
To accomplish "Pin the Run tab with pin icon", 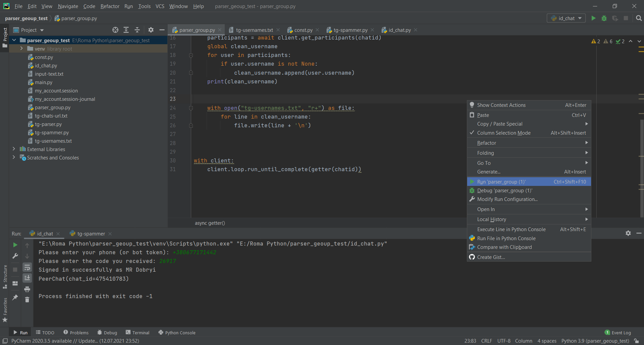I will [x=15, y=297].
